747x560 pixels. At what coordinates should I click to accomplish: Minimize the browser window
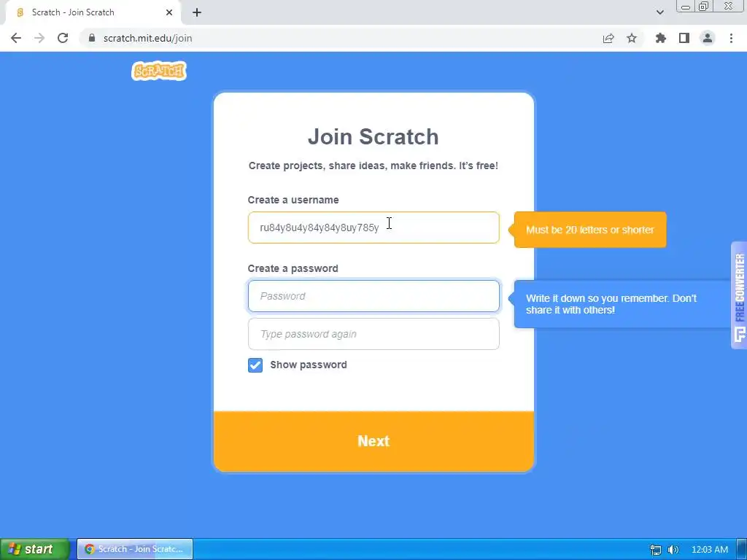click(x=686, y=7)
